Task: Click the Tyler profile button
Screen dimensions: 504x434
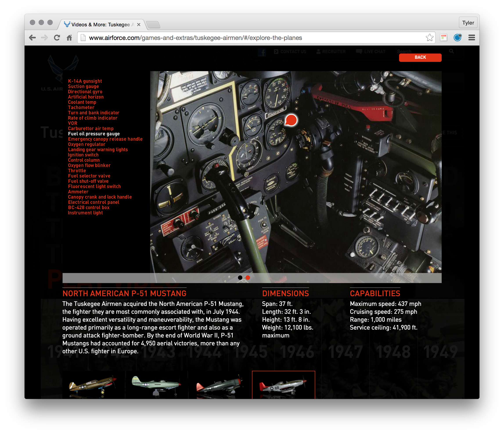Action: coord(468,23)
